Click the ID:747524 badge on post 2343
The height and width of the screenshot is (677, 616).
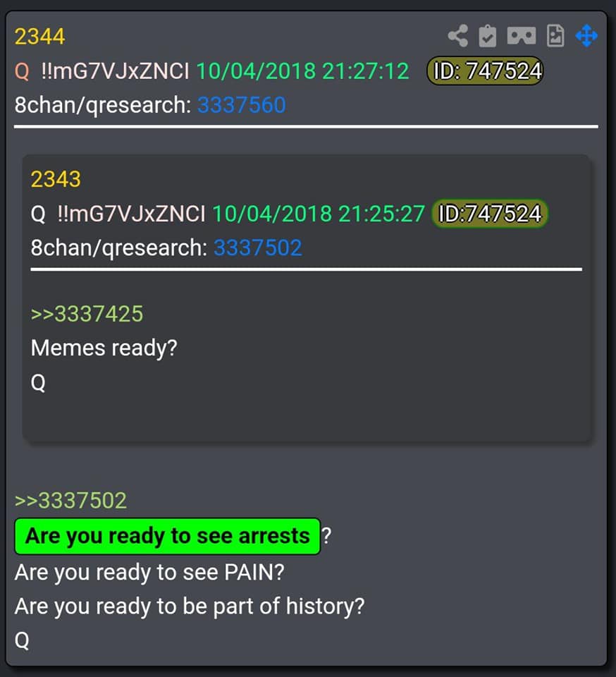point(490,213)
